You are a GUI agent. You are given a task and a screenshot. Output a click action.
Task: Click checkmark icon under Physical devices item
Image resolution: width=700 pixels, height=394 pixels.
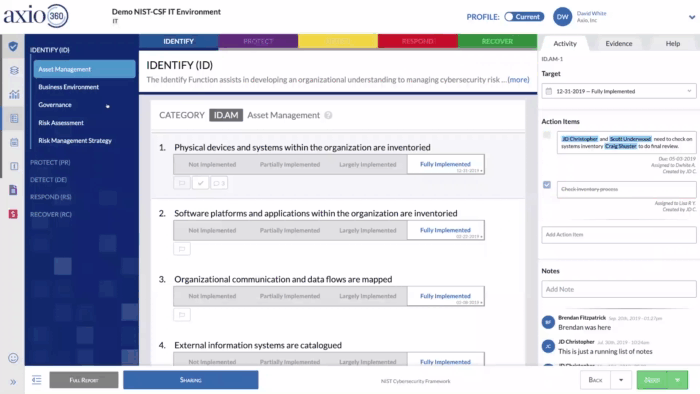click(200, 183)
